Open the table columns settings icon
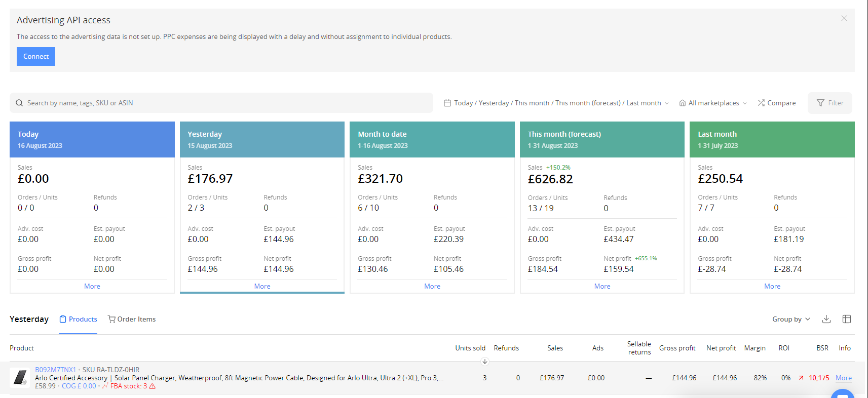 click(847, 319)
